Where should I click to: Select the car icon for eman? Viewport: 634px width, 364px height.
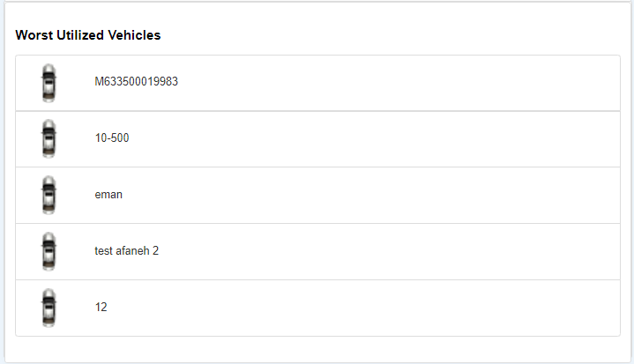coord(49,196)
